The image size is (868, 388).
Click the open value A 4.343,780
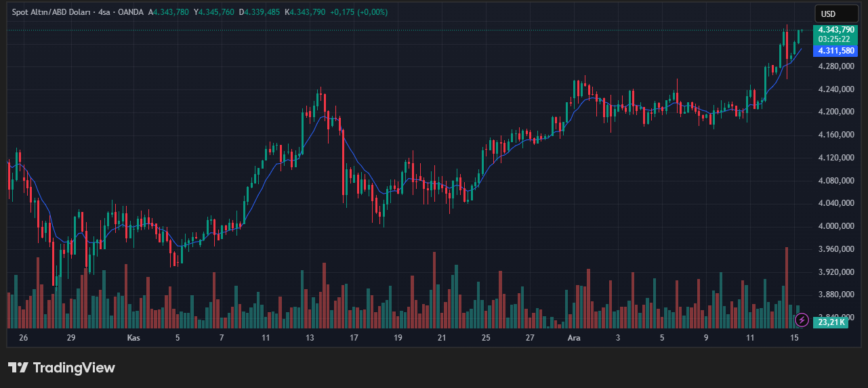tap(169, 12)
